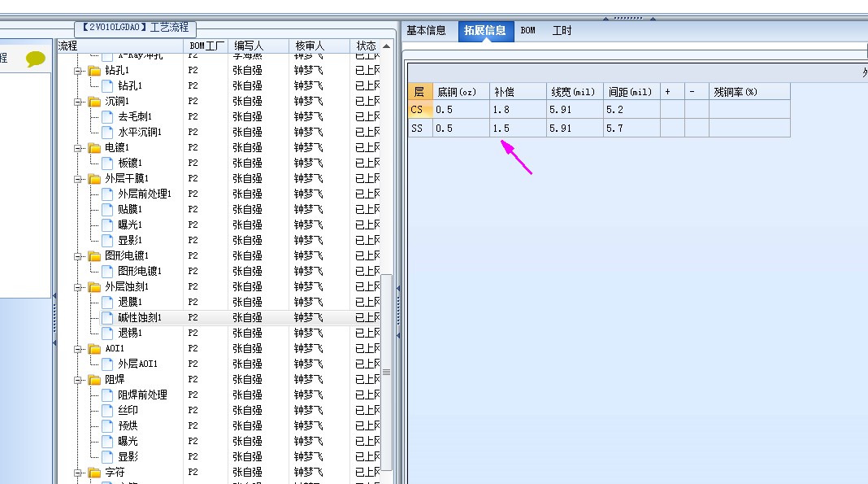Viewport: 868px width, 484px height.
Task: Click the 退锡1 document icon
Action: point(107,334)
